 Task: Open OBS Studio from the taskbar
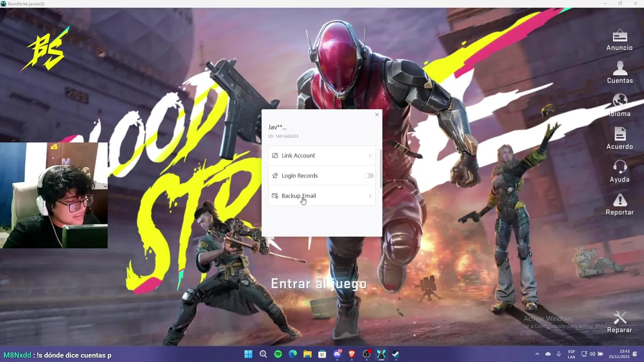367,354
